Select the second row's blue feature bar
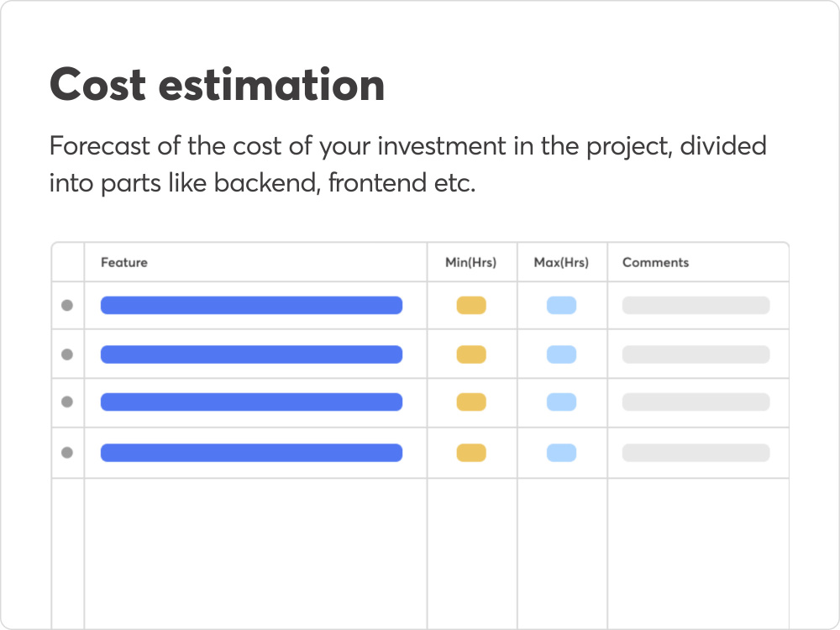This screenshot has width=840, height=630. click(251, 354)
